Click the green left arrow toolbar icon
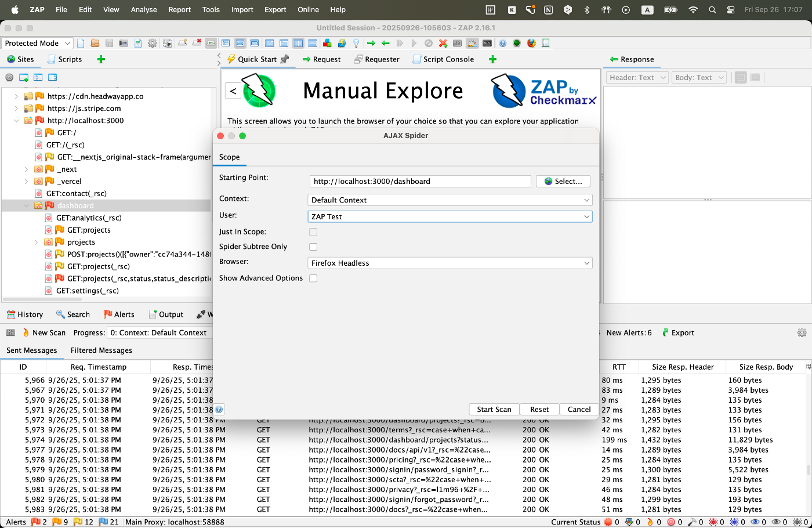Screen dimensions: 812x528 coord(385,43)
